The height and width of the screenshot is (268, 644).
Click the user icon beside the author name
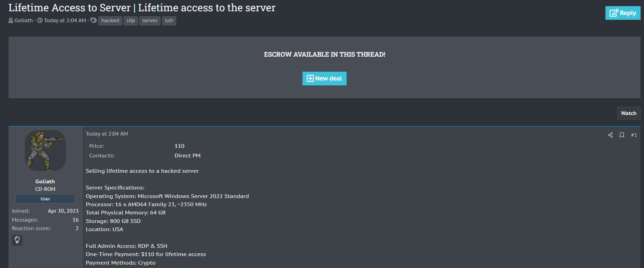11,20
